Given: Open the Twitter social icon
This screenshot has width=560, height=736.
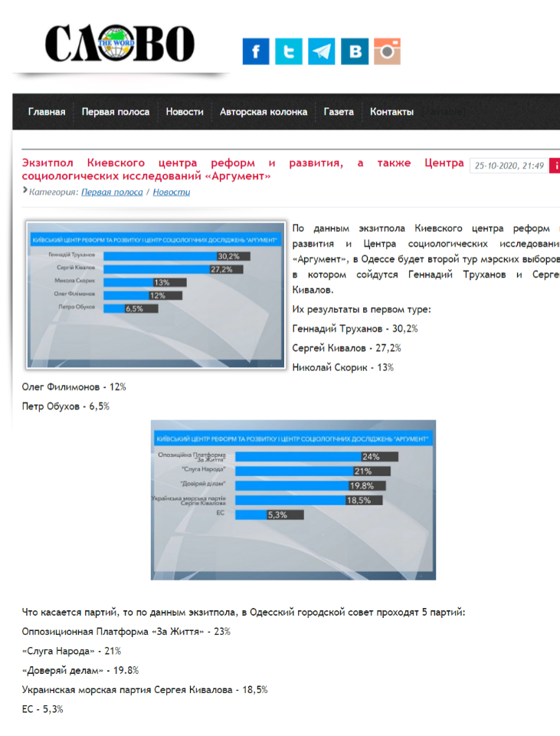Looking at the screenshot, I should [x=289, y=51].
